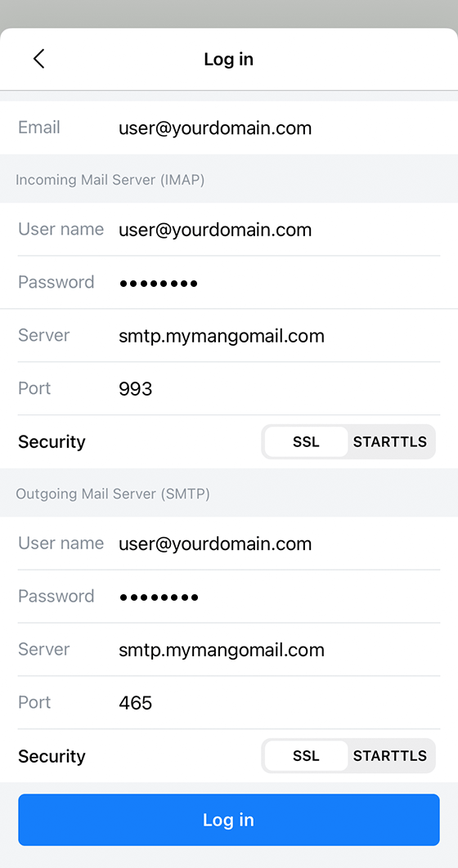Select SSL for outgoing SMTP security
This screenshot has width=458, height=868.
click(x=306, y=756)
